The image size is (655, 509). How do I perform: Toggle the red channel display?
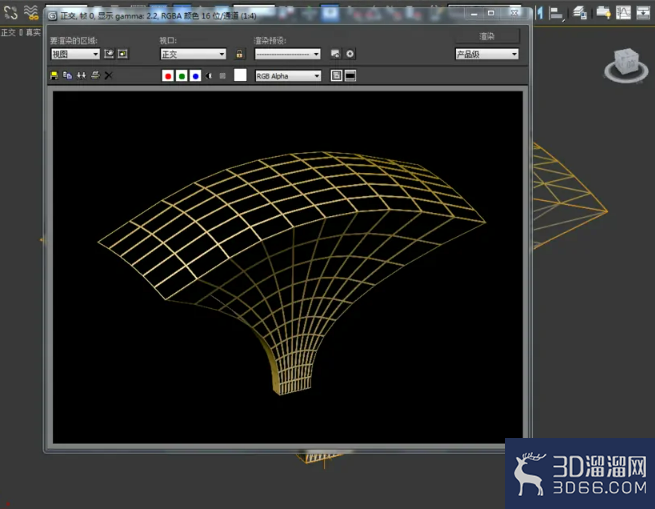[168, 76]
